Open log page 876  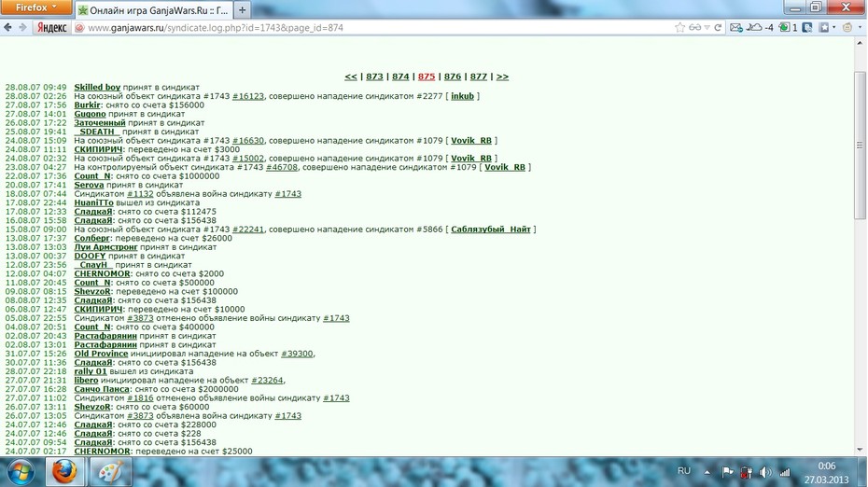(453, 77)
